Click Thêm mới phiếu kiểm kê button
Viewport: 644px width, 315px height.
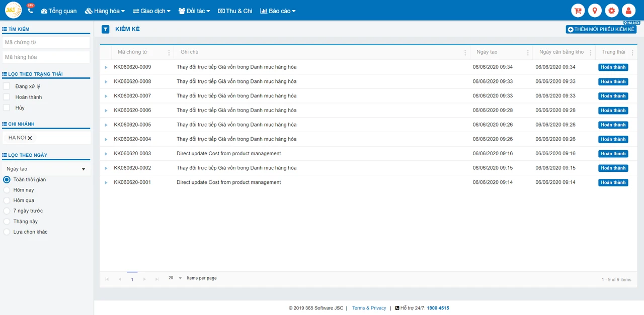point(601,30)
